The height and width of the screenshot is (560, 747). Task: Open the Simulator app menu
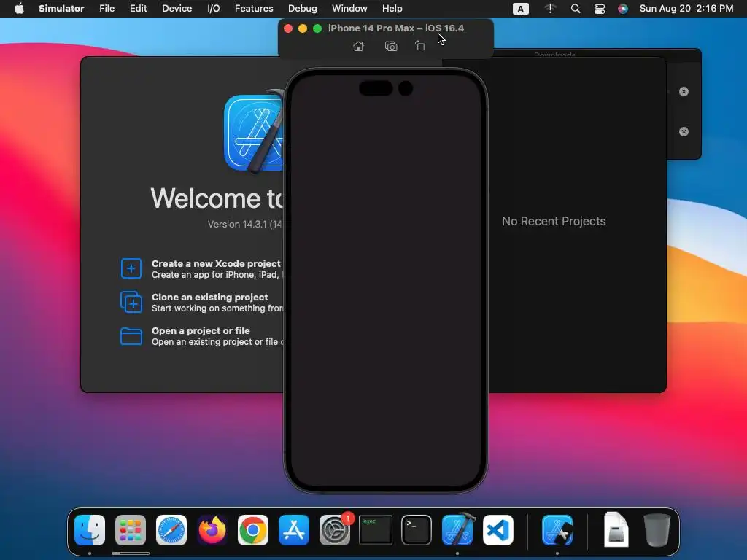pyautogui.click(x=61, y=9)
